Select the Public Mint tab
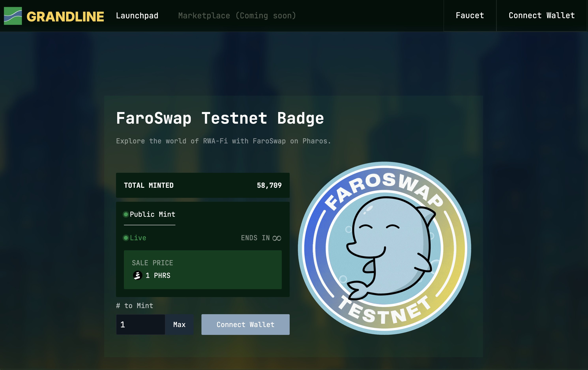 (152, 214)
